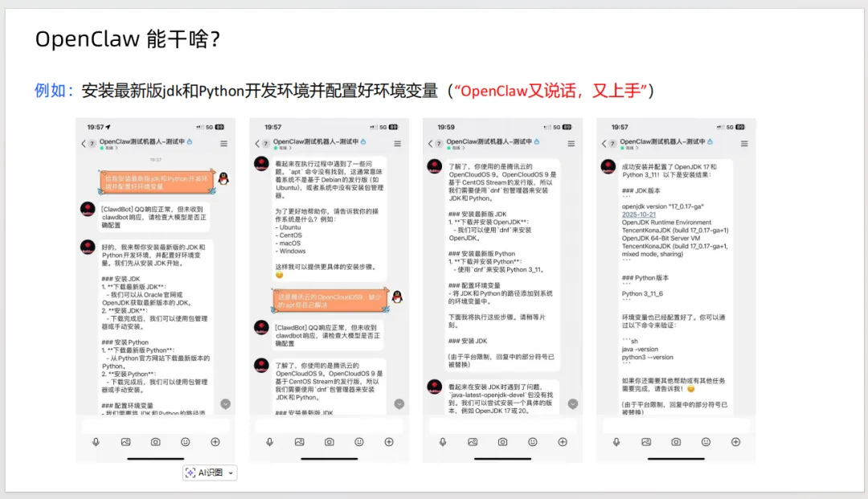Tap microphone icon in rightmost phone toolbar
Image resolution: width=868 pixels, height=499 pixels.
point(616,441)
